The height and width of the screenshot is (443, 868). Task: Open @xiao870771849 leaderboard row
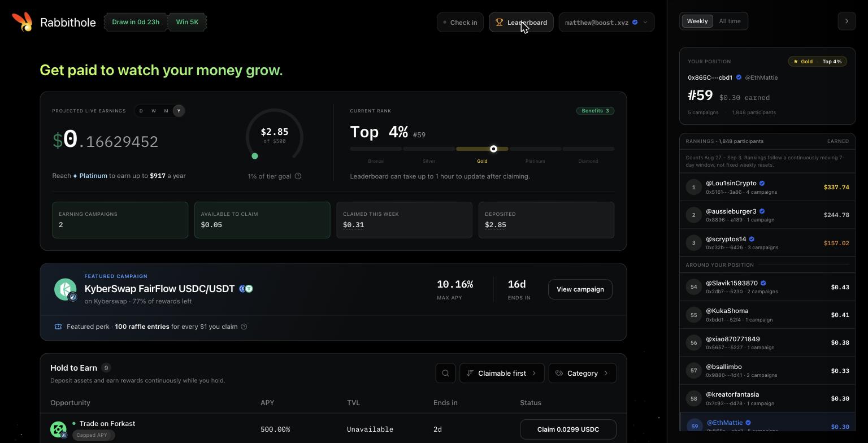point(767,343)
